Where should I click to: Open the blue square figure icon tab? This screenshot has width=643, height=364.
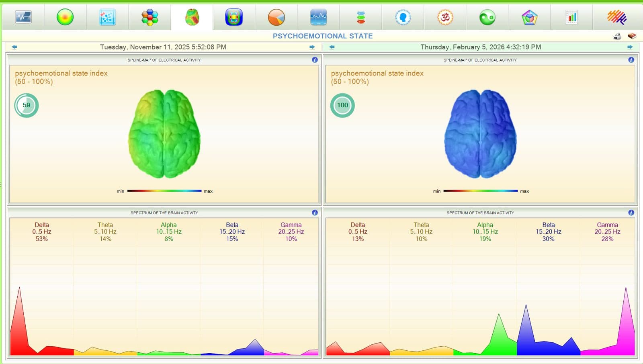point(234,17)
